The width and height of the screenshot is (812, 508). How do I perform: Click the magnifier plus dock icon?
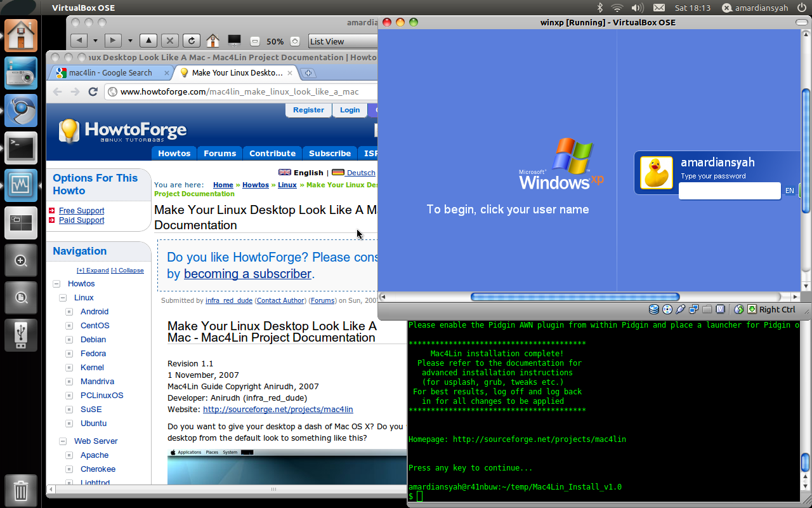[x=21, y=260]
